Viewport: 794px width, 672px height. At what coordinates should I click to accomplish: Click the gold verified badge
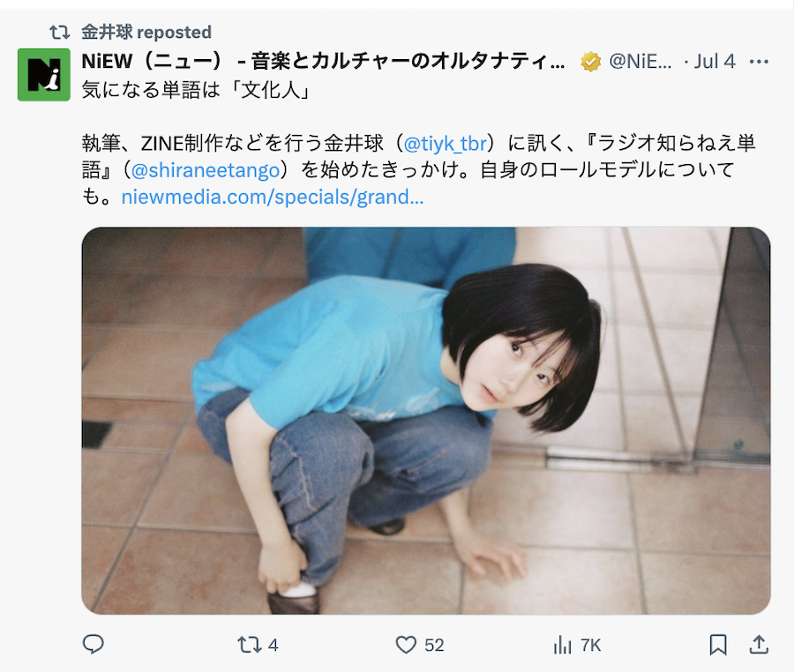click(590, 62)
